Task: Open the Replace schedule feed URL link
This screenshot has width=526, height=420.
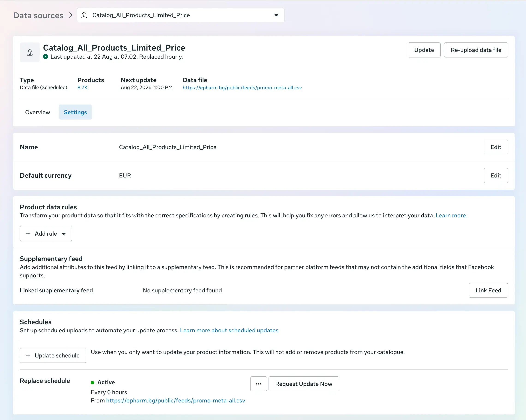Action: (175, 400)
